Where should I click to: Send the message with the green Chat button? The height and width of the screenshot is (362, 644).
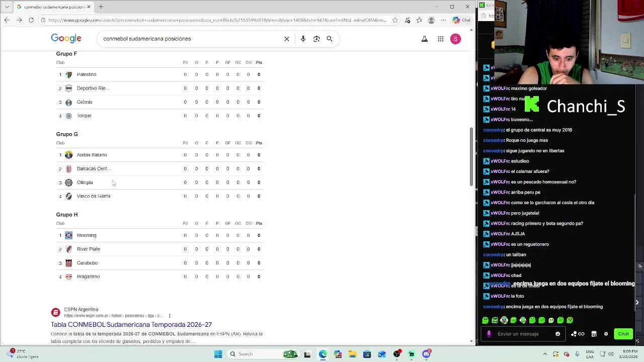coord(623,334)
